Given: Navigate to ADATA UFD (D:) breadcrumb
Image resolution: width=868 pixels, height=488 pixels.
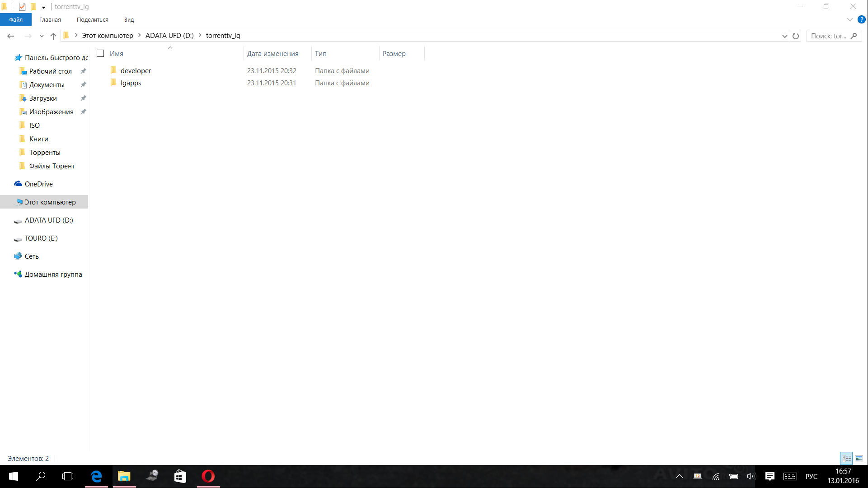Looking at the screenshot, I should 169,36.
